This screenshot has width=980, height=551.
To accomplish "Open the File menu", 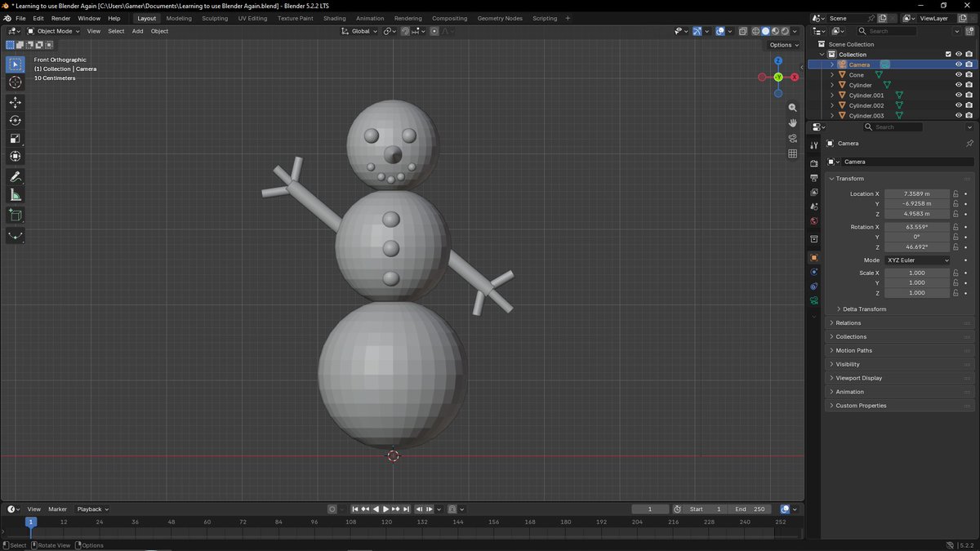I will click(20, 18).
